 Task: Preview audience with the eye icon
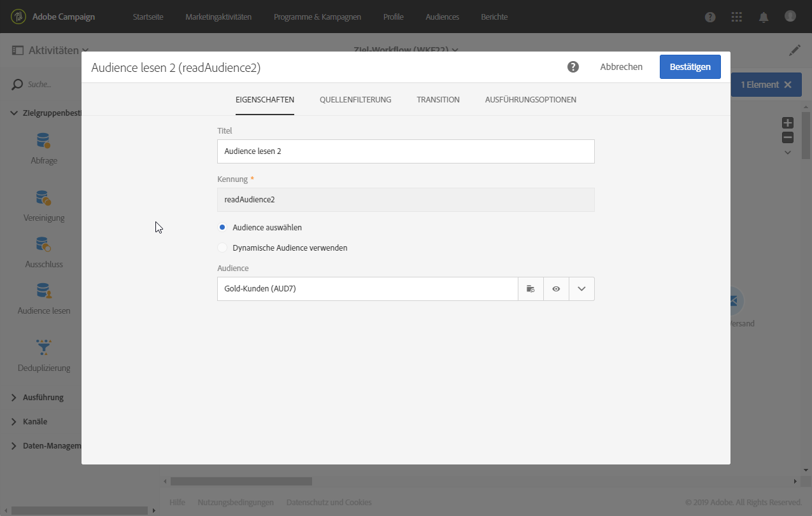pos(556,289)
